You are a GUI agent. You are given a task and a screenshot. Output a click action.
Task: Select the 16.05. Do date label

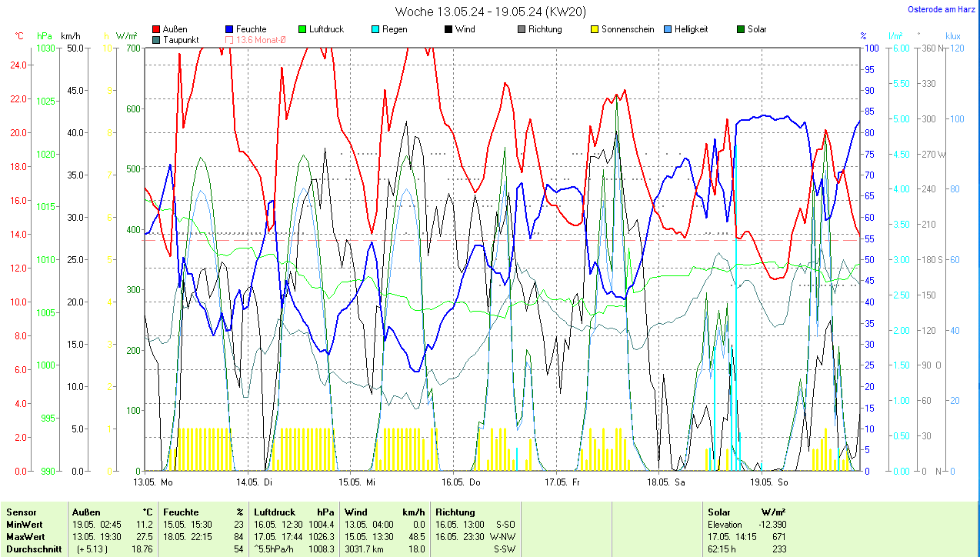tap(461, 482)
